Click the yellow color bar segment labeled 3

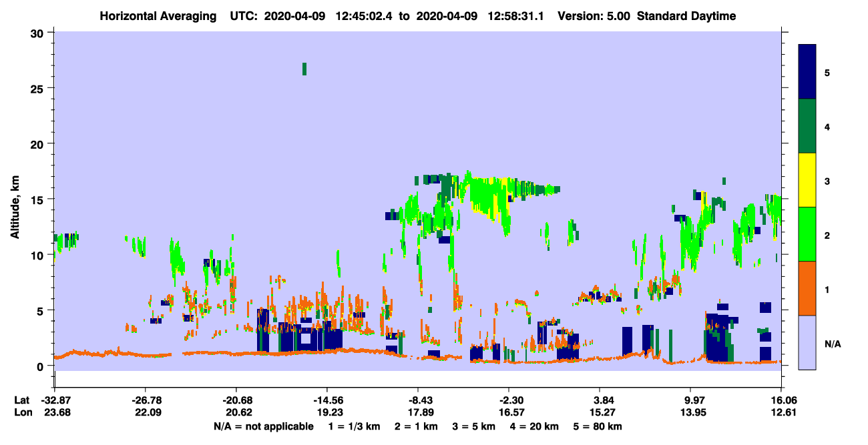(807, 180)
